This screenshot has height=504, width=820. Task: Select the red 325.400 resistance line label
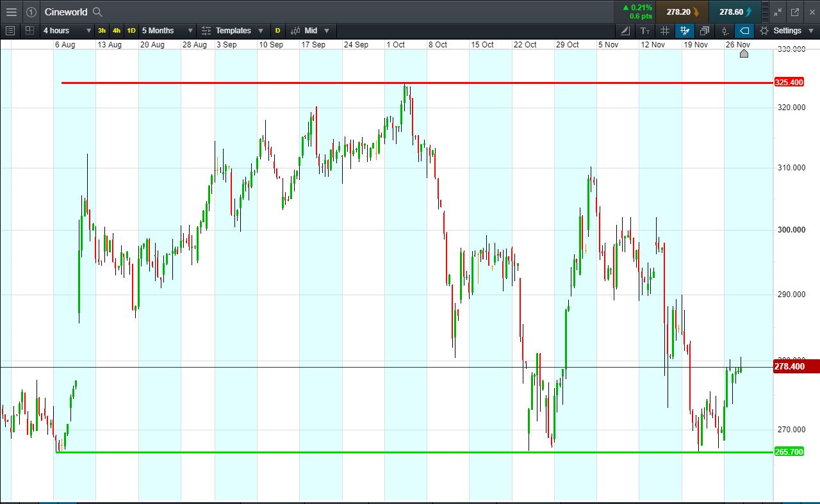coord(789,83)
